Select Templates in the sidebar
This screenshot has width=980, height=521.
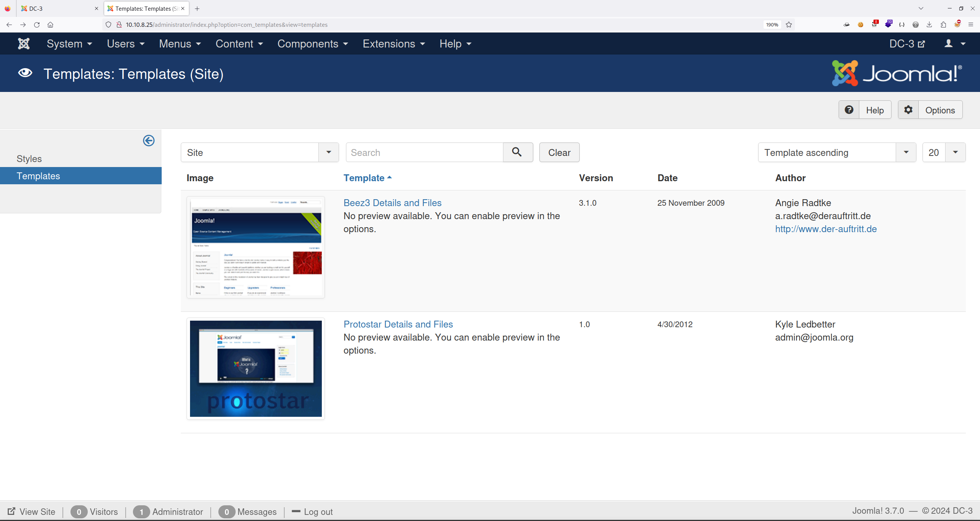coord(81,176)
